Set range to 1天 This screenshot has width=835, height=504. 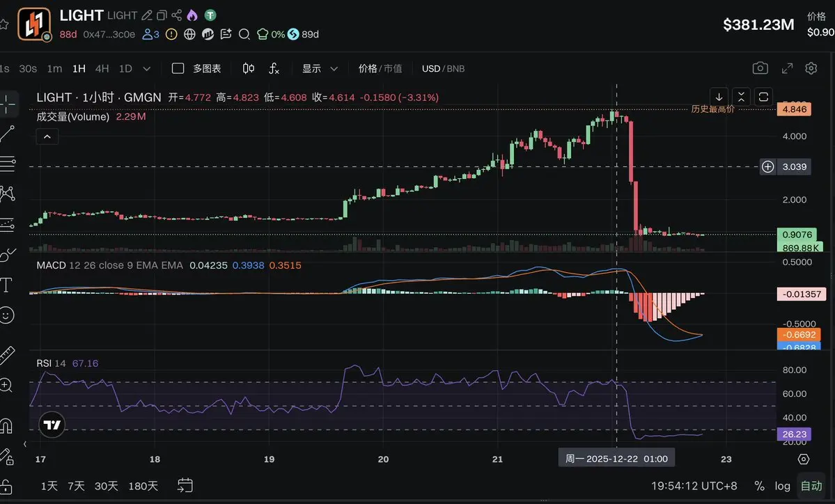[49, 486]
